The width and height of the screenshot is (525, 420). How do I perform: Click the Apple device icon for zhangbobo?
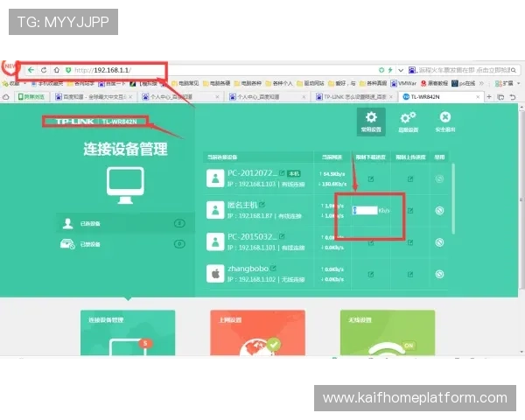pyautogui.click(x=215, y=274)
